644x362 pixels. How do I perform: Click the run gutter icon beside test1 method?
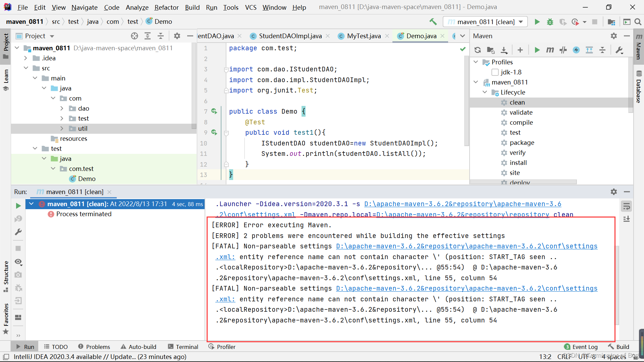[214, 132]
